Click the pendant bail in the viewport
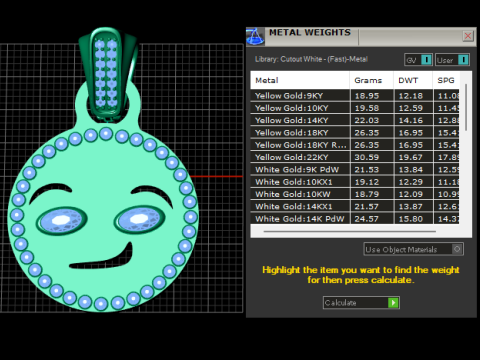 click(107, 73)
